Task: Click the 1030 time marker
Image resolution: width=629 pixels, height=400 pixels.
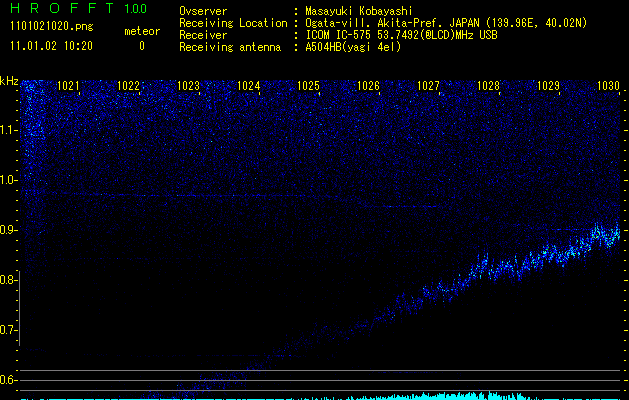Action: [609, 86]
